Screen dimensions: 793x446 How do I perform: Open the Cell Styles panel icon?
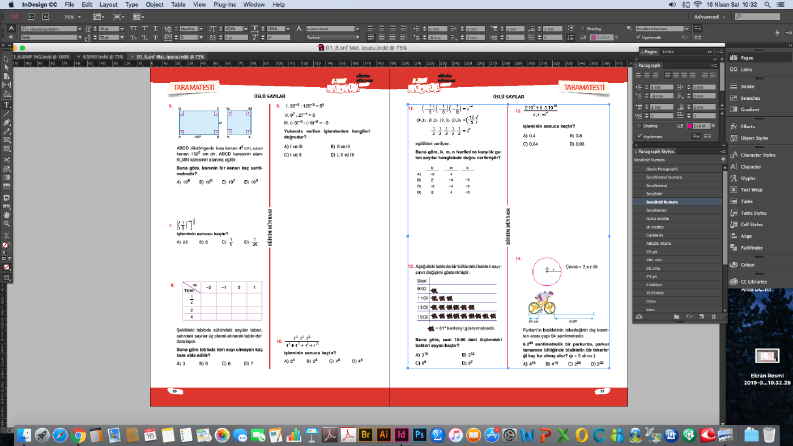733,225
